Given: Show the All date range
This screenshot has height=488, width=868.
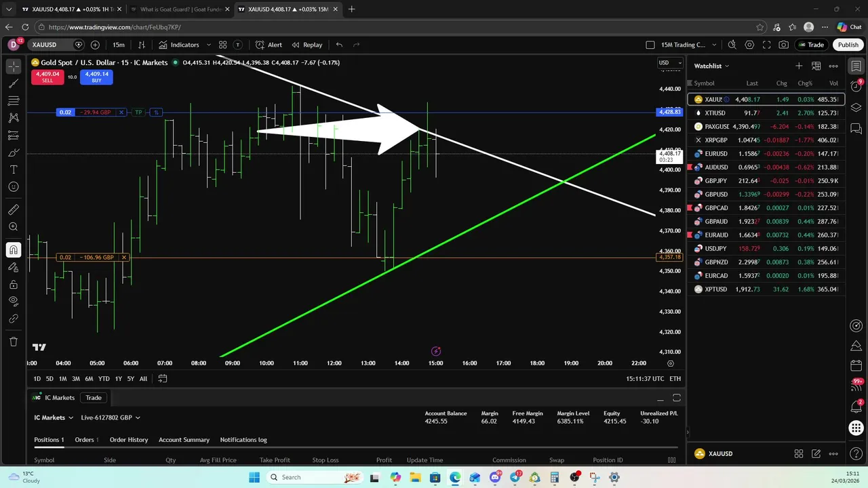Looking at the screenshot, I should 143,379.
